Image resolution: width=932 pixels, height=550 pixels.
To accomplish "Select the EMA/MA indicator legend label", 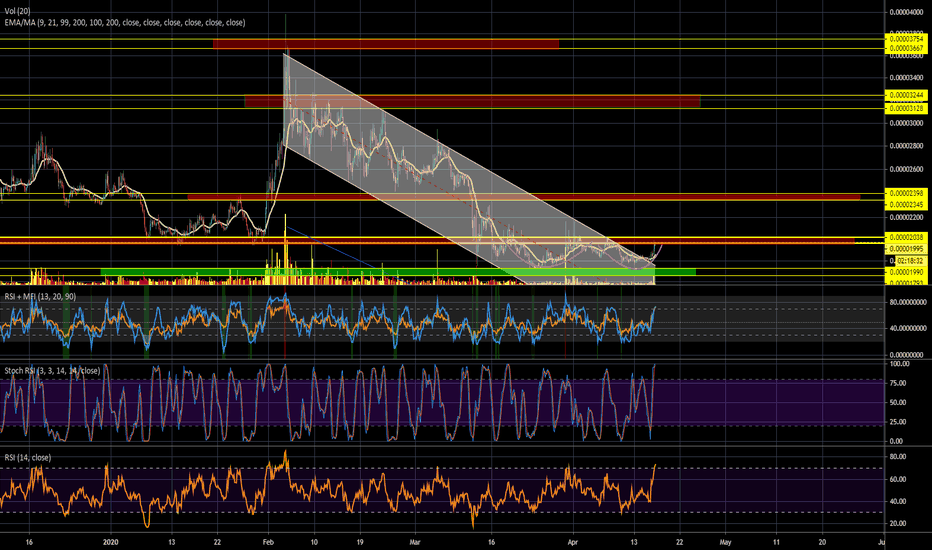I will (x=125, y=23).
